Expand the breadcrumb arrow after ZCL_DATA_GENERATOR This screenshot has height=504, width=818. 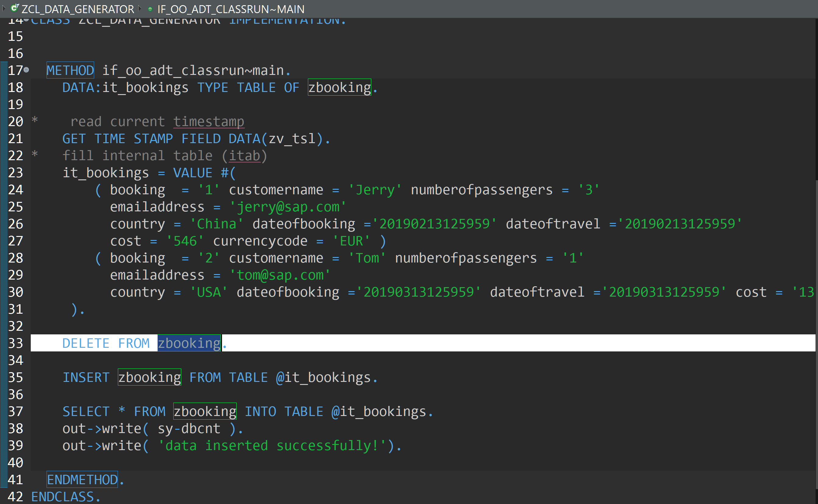click(140, 8)
